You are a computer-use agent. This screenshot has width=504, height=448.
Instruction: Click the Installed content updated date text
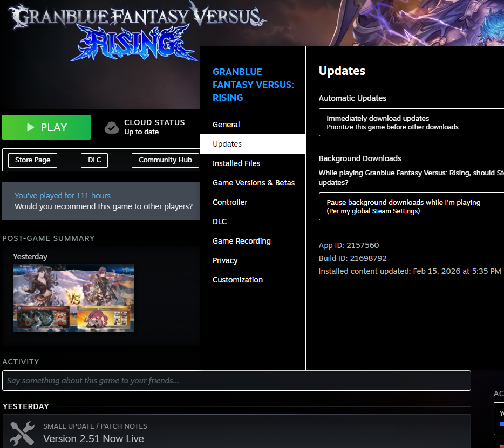coord(410,271)
